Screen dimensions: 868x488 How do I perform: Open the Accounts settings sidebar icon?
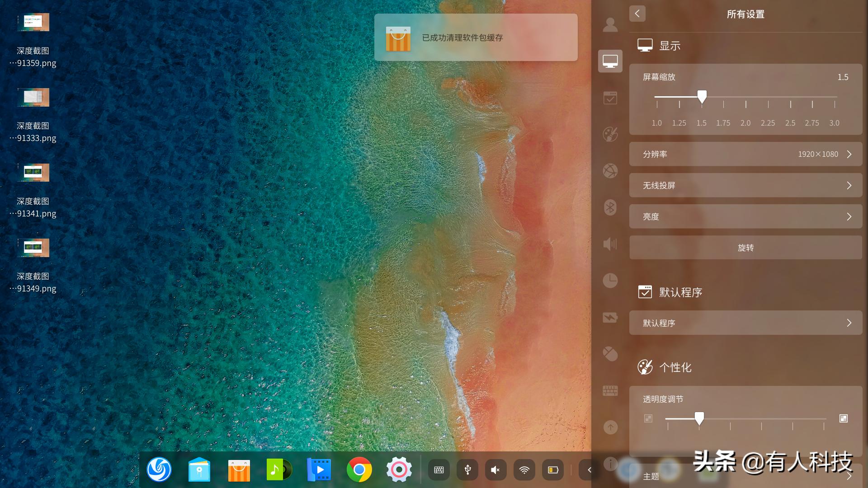click(x=610, y=25)
